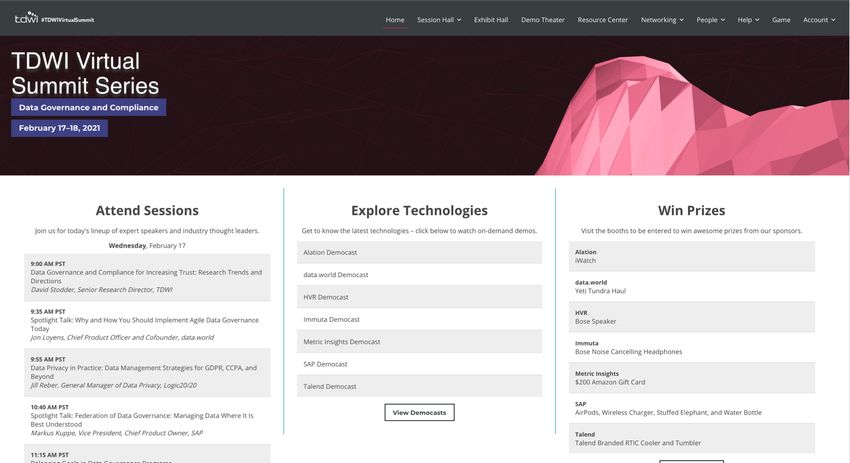
Task: Click the Wednesday, February 17 date label
Action: tap(147, 246)
